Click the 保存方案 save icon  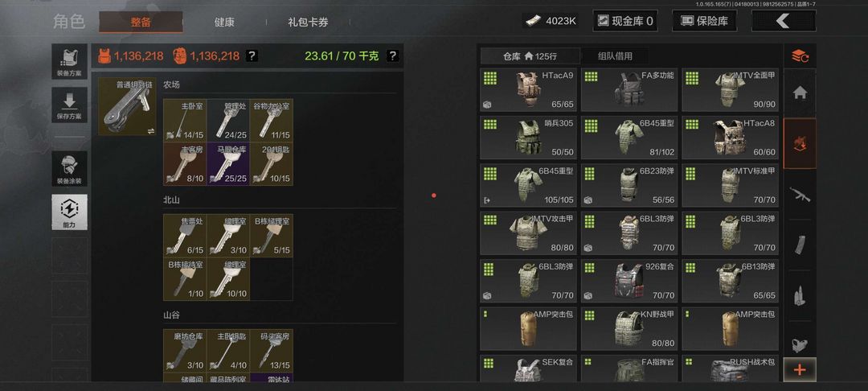(70, 105)
